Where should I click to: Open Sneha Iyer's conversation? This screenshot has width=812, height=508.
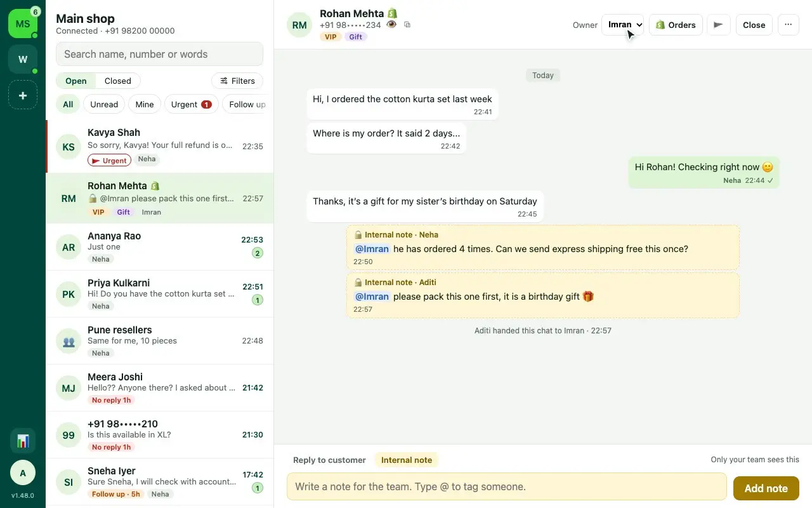159,482
